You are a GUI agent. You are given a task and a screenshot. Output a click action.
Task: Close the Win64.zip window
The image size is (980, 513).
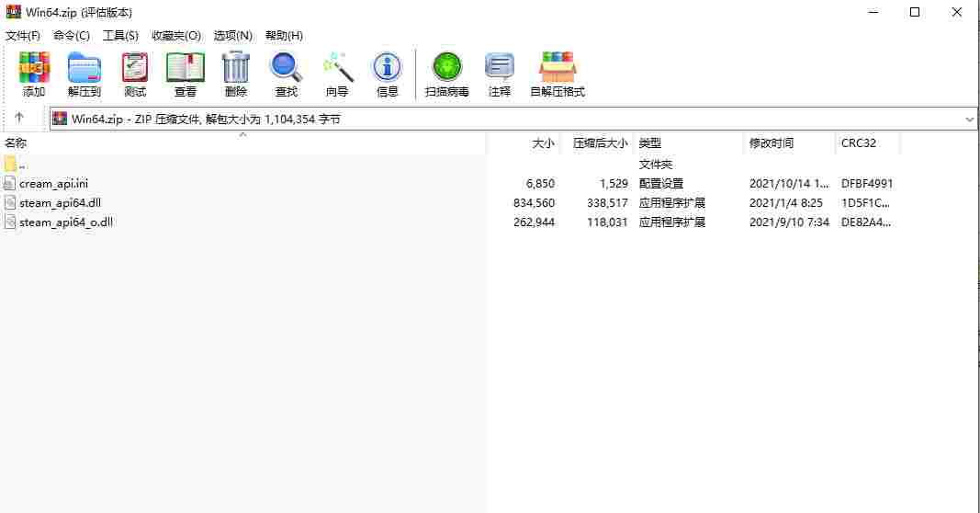[956, 12]
